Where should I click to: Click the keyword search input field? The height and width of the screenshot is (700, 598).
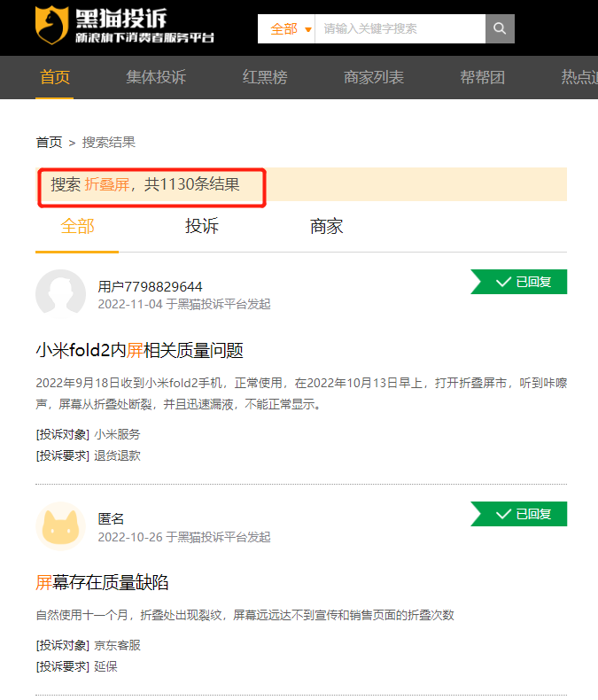point(400,28)
